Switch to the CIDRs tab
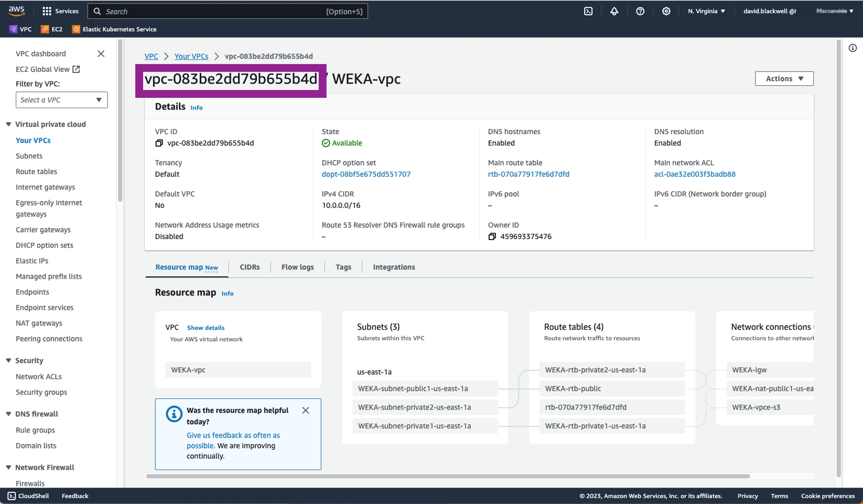This screenshot has width=863, height=504. [249, 267]
